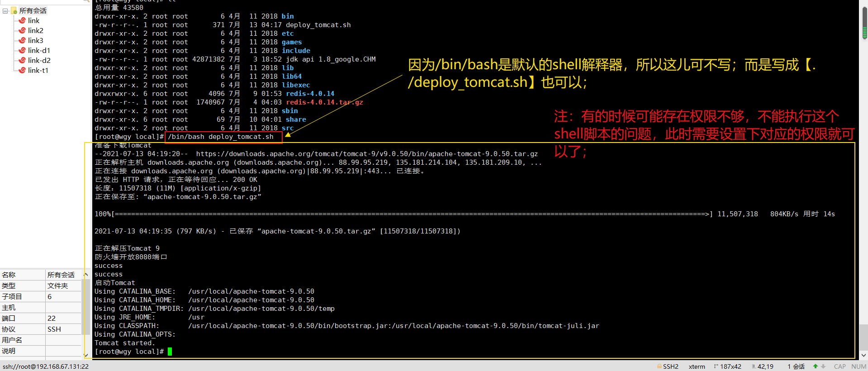Collapse the 所有会话 tree node
Image resolution: width=868 pixels, height=371 pixels.
(x=5, y=11)
